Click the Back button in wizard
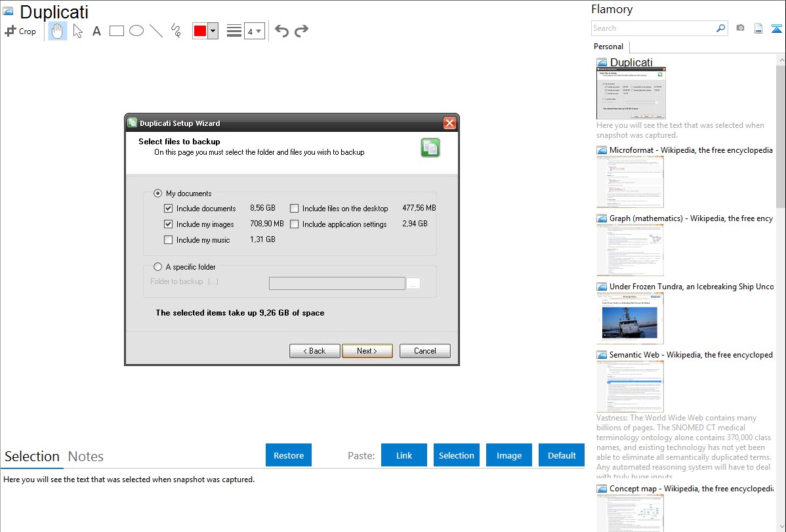Image resolution: width=786 pixels, height=532 pixels. pos(315,351)
